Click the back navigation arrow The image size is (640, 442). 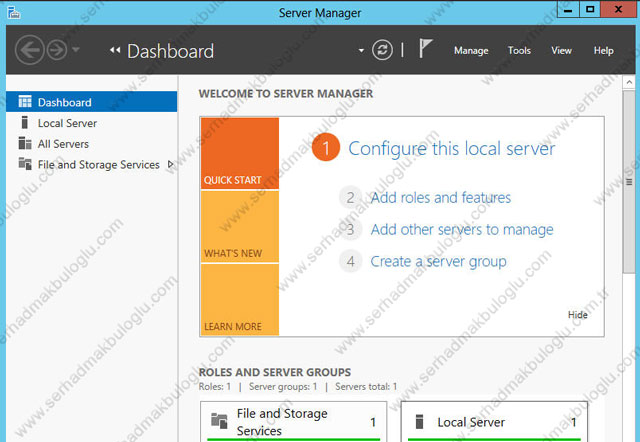point(29,50)
